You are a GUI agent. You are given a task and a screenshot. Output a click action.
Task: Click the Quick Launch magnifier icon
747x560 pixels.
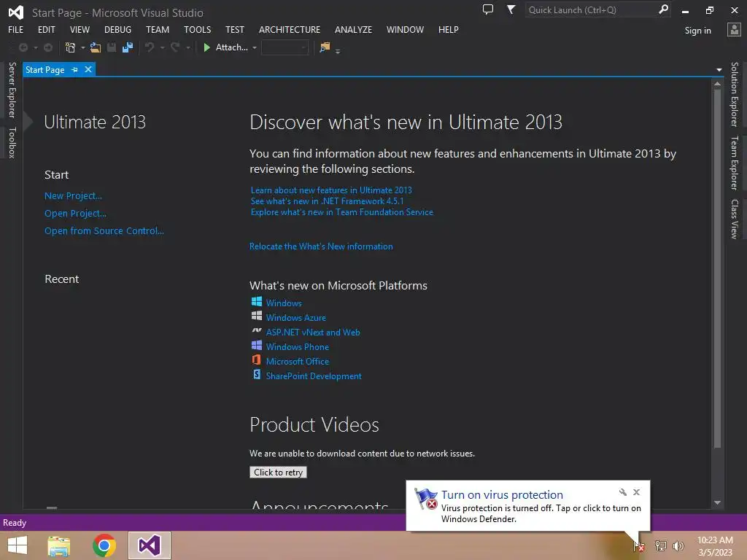coord(663,9)
